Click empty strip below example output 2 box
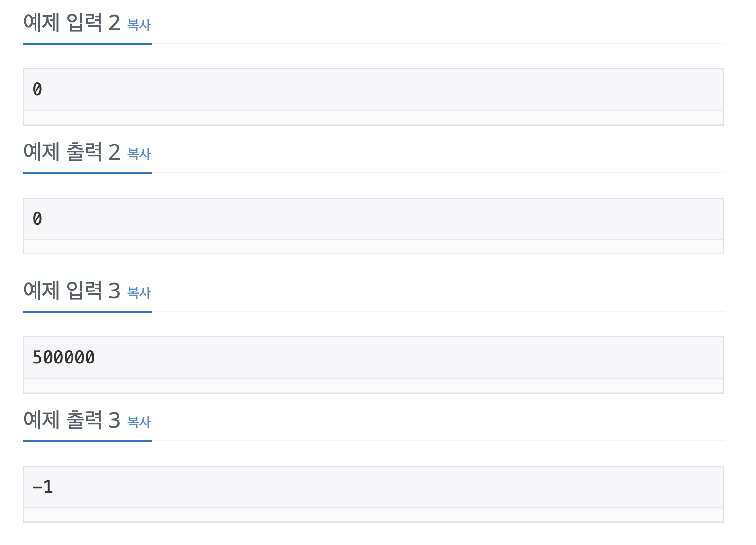The height and width of the screenshot is (545, 756). click(x=374, y=246)
